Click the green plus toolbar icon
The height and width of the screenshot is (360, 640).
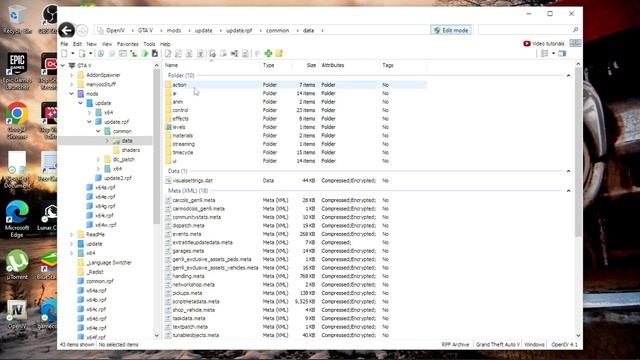268,53
